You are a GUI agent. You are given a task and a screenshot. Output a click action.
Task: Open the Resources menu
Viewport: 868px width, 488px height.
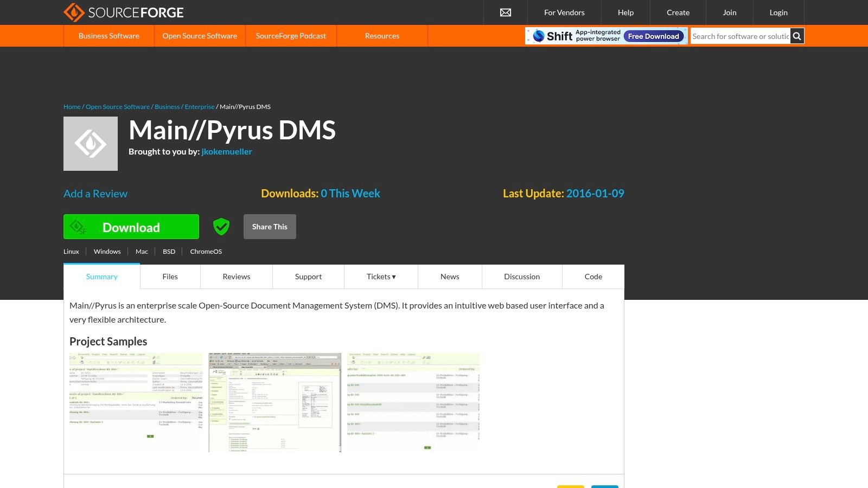[382, 36]
